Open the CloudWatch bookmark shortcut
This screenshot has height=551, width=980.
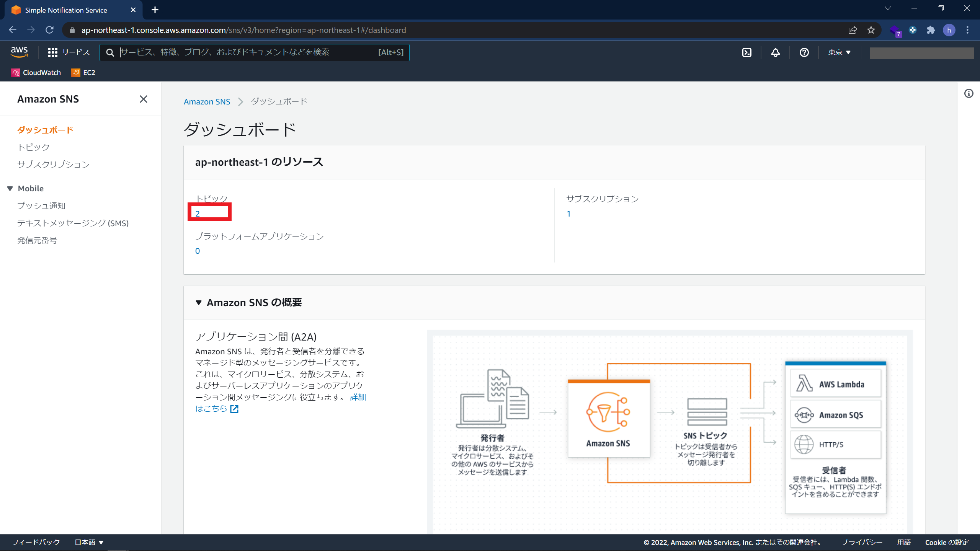[x=36, y=73]
